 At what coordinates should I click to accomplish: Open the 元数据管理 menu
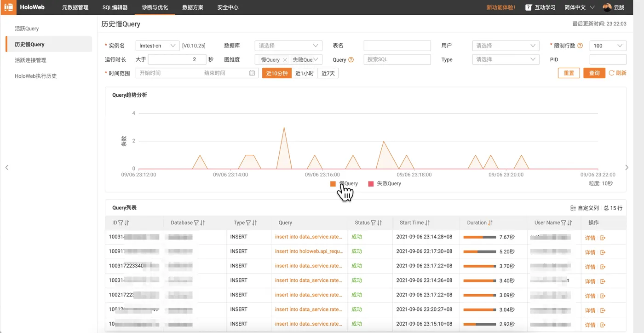(75, 7)
